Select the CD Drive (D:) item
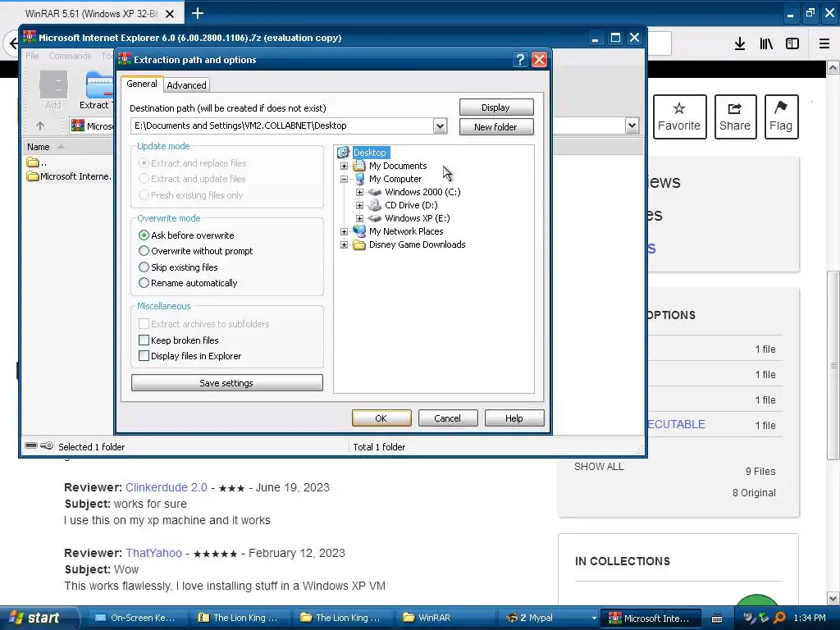Viewport: 840px width, 630px height. 411,205
